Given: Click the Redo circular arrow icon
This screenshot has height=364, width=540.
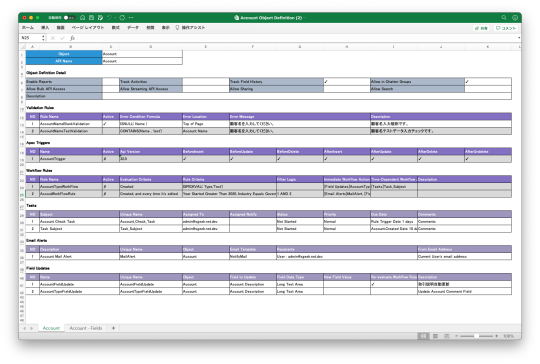Looking at the screenshot, I should (122, 18).
